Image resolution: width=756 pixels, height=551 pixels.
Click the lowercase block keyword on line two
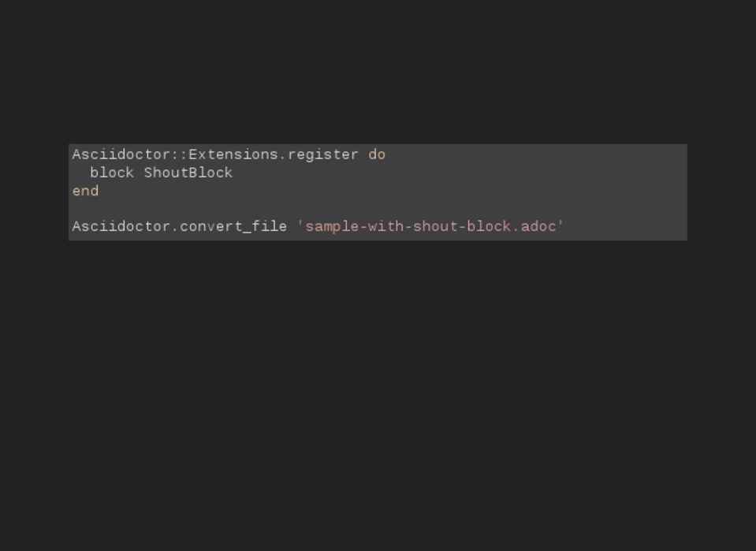(112, 173)
